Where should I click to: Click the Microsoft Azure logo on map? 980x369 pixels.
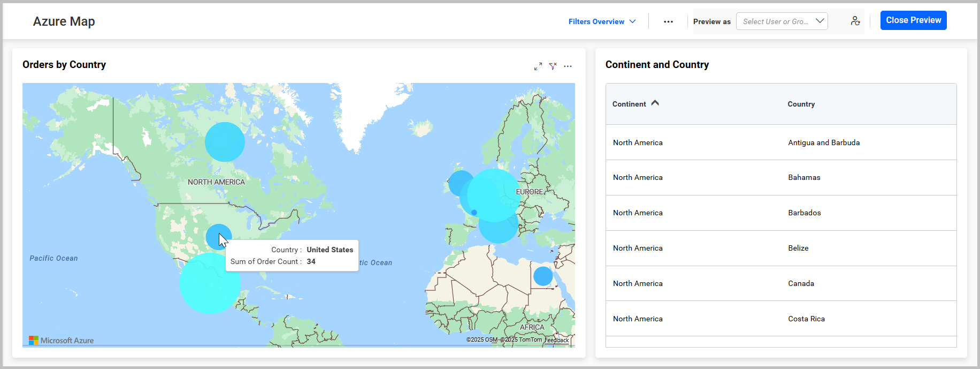coord(61,340)
